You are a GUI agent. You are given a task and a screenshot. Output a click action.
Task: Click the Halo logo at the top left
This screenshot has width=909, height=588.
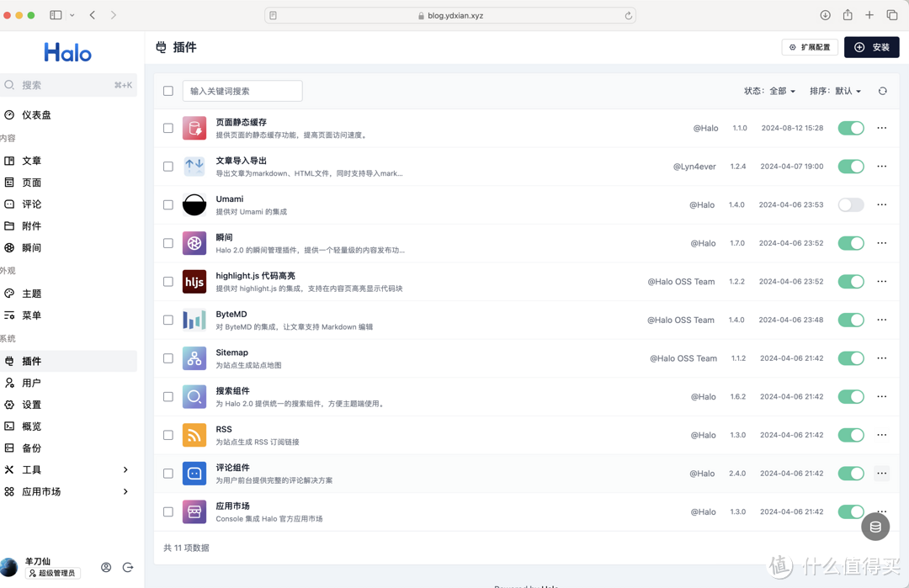click(67, 52)
